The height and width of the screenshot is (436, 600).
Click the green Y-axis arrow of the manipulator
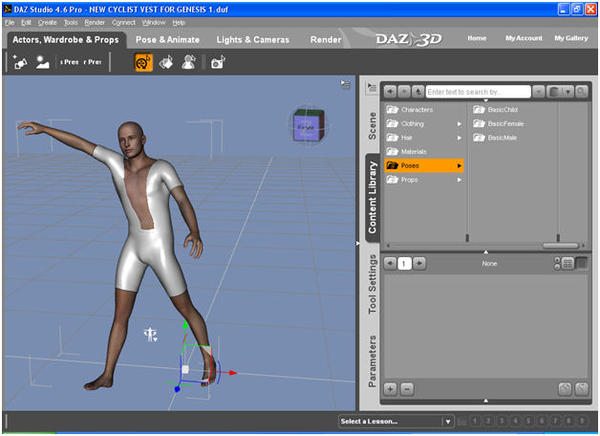186,325
